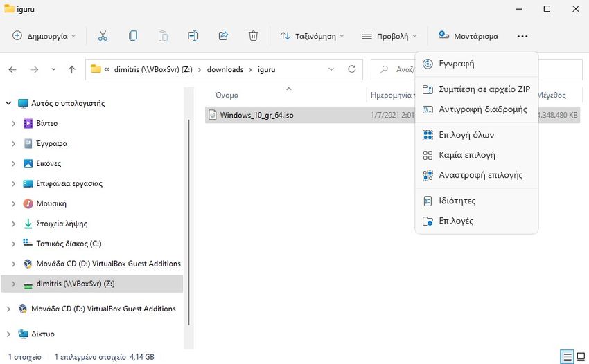589x364 pixels.
Task: Click the refresh icon in address bar
Action: tap(351, 69)
